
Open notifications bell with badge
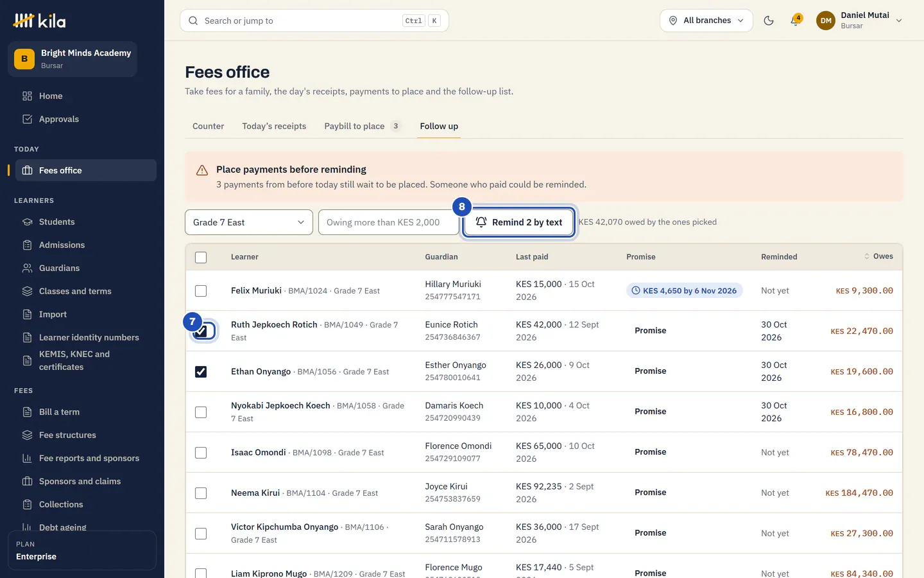796,21
